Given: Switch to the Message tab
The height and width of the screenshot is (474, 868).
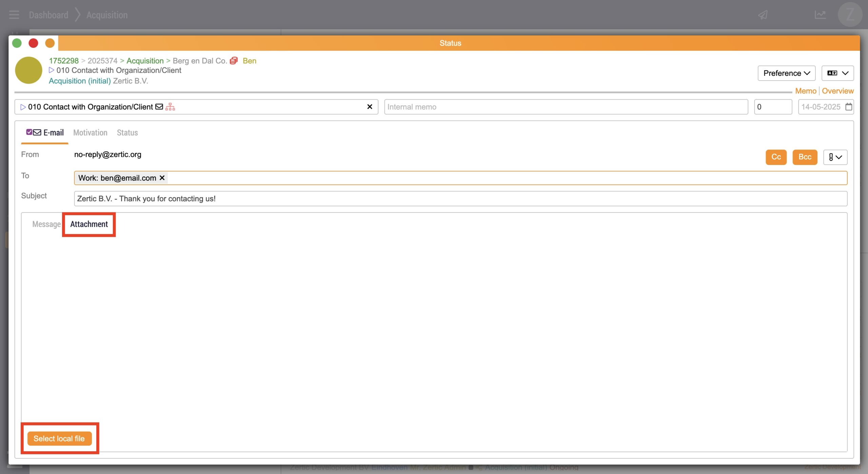Looking at the screenshot, I should point(46,224).
